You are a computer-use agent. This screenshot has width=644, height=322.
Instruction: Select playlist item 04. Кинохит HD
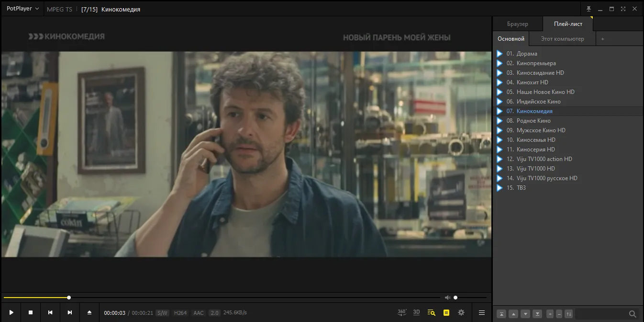pyautogui.click(x=568, y=82)
